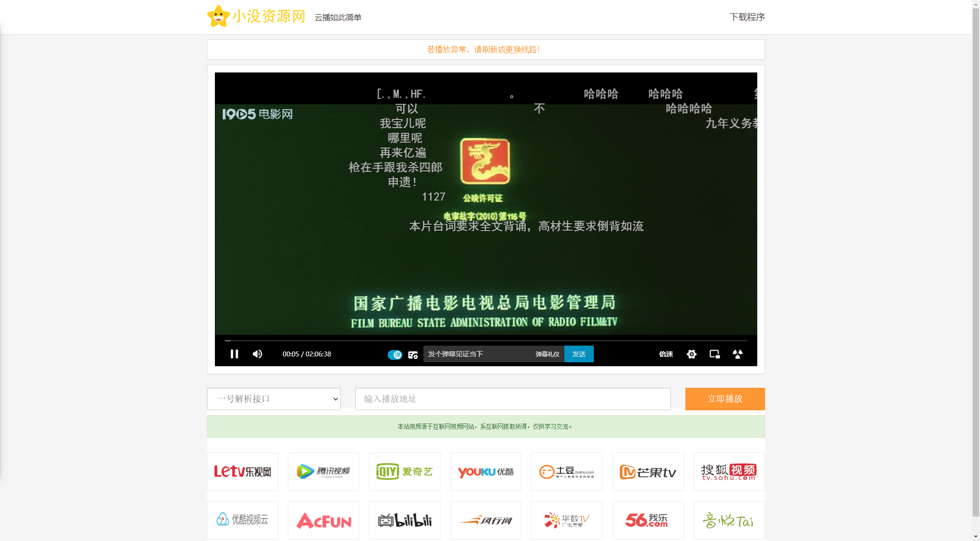Image resolution: width=980 pixels, height=541 pixels.
Task: Open the YOUKU 优酷 site tile
Action: click(486, 471)
